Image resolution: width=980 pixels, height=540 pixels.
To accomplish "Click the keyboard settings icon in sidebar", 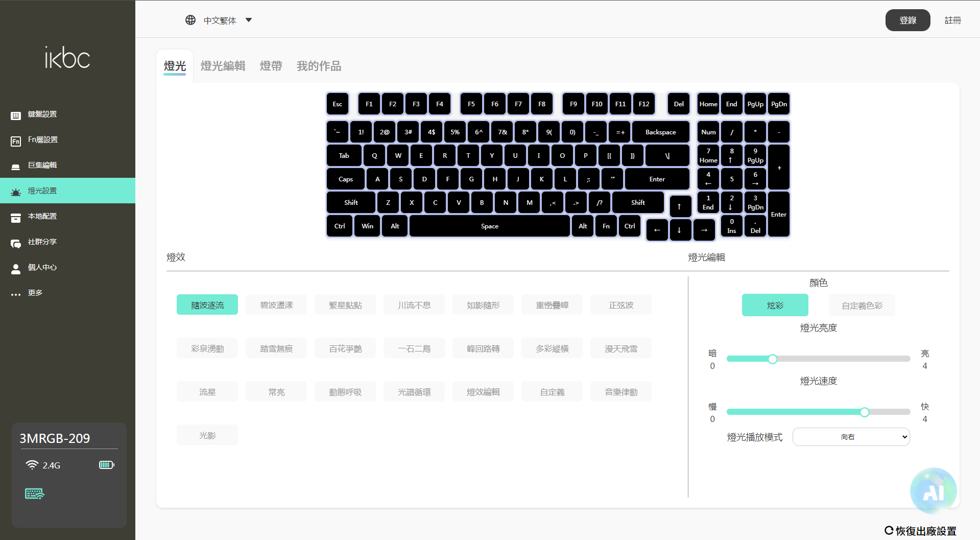I will [16, 115].
